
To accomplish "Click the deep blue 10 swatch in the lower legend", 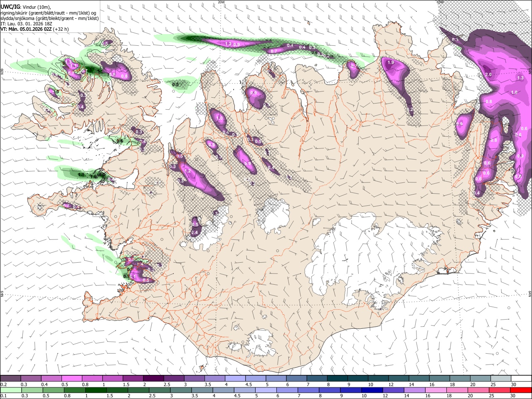I will tap(372, 390).
